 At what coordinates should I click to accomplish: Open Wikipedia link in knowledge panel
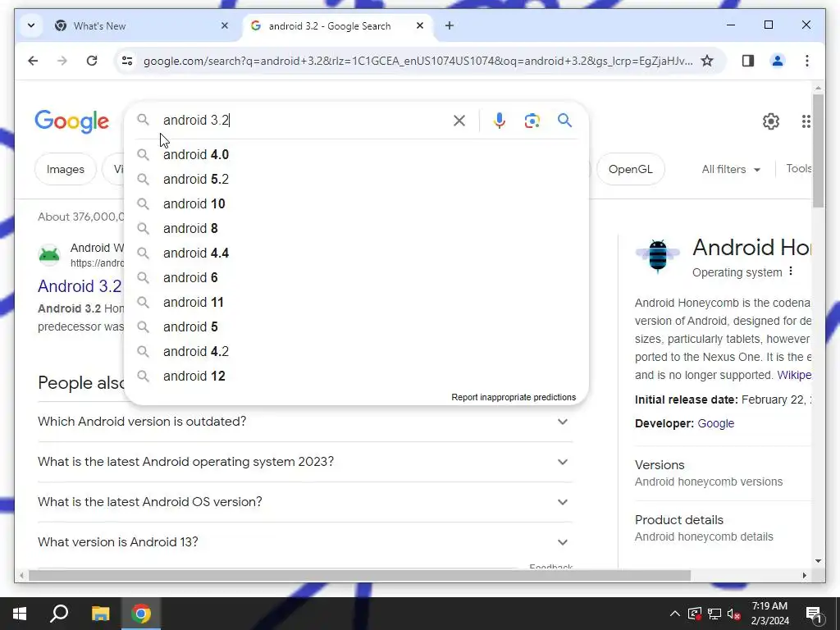[794, 375]
